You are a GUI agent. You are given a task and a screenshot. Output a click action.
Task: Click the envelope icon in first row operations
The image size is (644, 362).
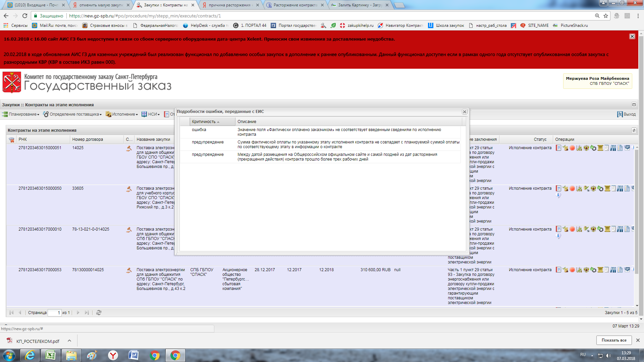(627, 148)
